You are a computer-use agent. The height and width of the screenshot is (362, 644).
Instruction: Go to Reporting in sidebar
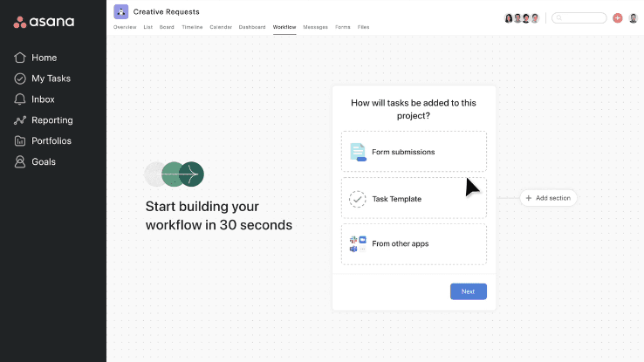[x=51, y=120]
